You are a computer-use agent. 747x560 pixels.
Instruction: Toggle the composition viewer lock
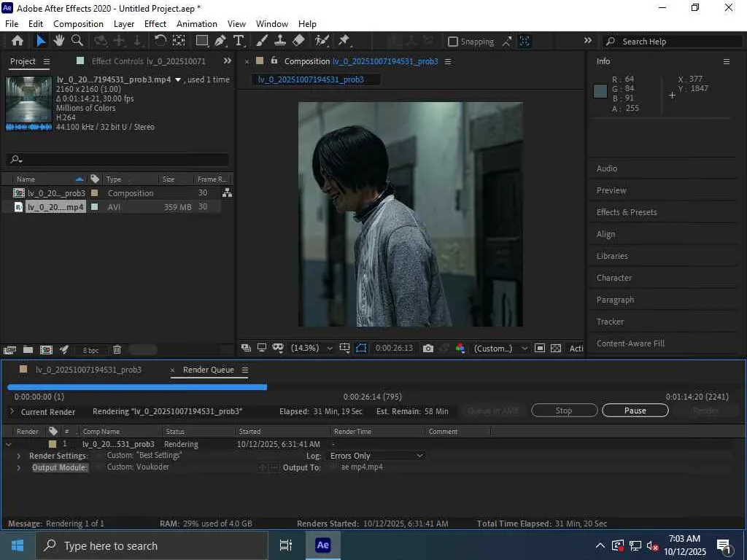tap(274, 61)
